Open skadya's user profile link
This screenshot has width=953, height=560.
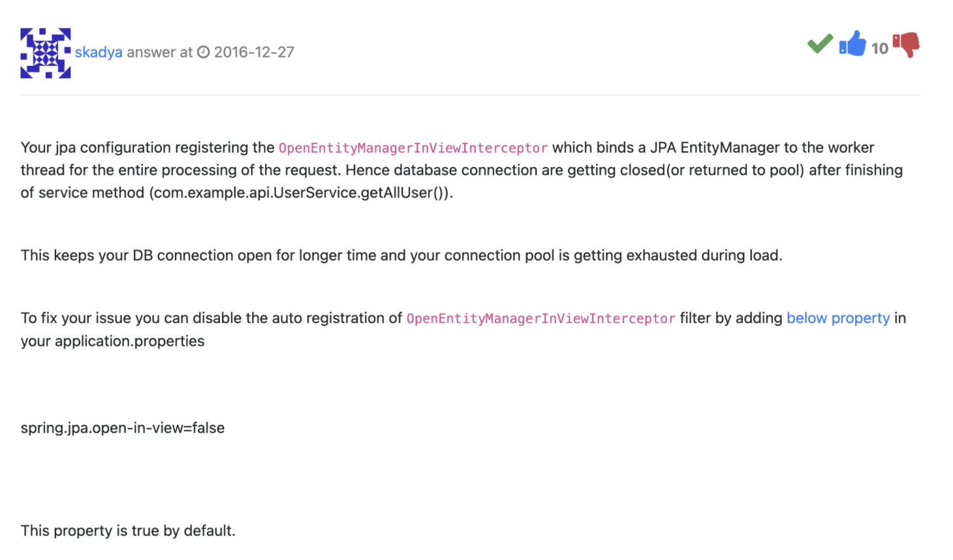pyautogui.click(x=99, y=52)
